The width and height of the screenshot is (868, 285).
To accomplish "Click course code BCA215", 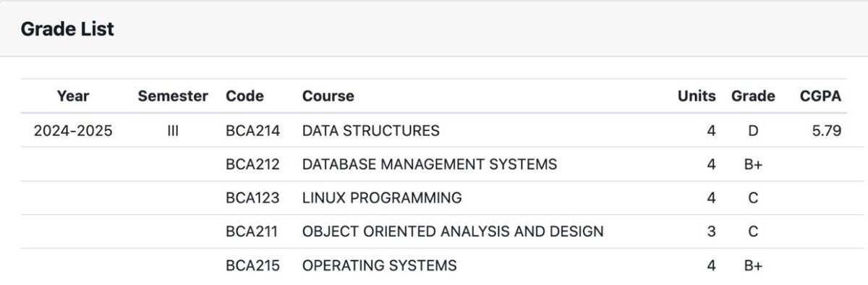I will (253, 265).
